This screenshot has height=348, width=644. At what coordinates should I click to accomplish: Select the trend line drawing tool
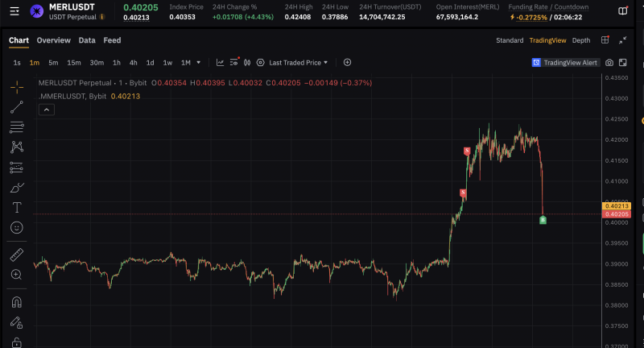tap(16, 107)
